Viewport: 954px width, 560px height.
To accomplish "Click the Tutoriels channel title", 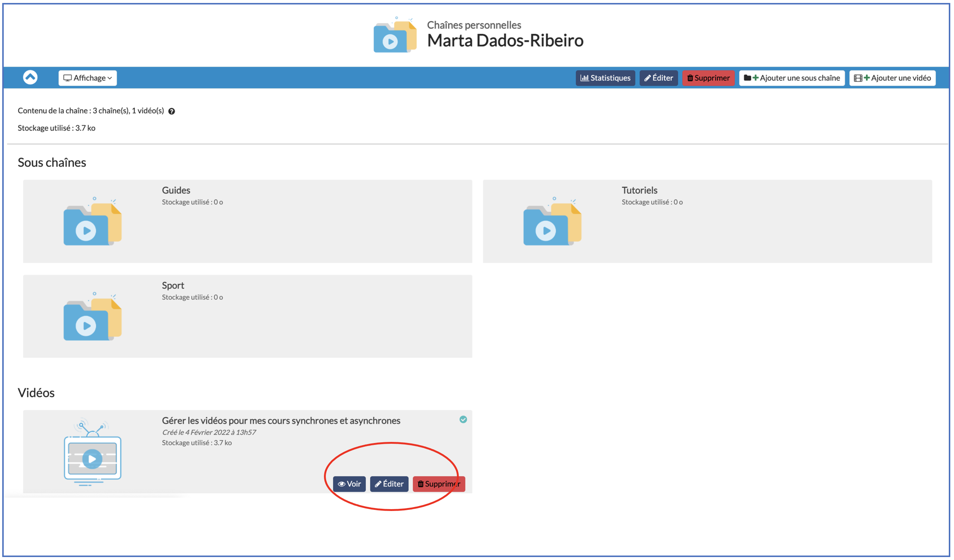I will click(x=639, y=191).
